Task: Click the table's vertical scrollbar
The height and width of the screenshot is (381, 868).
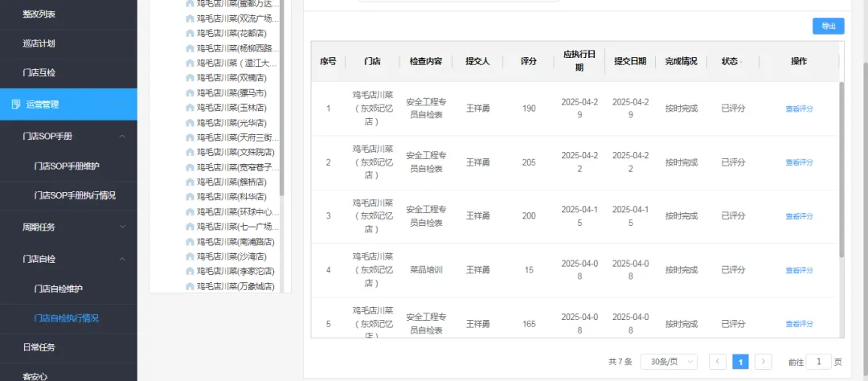Action: click(x=841, y=169)
